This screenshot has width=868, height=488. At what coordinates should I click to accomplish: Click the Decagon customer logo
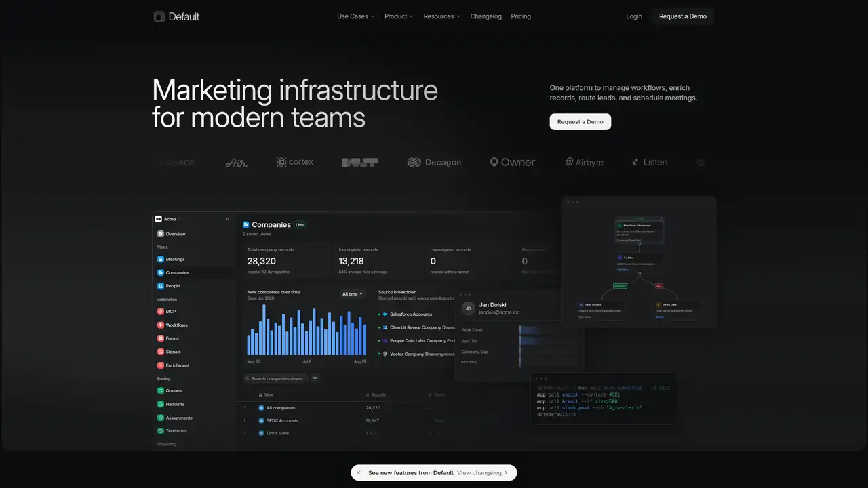coord(434,163)
